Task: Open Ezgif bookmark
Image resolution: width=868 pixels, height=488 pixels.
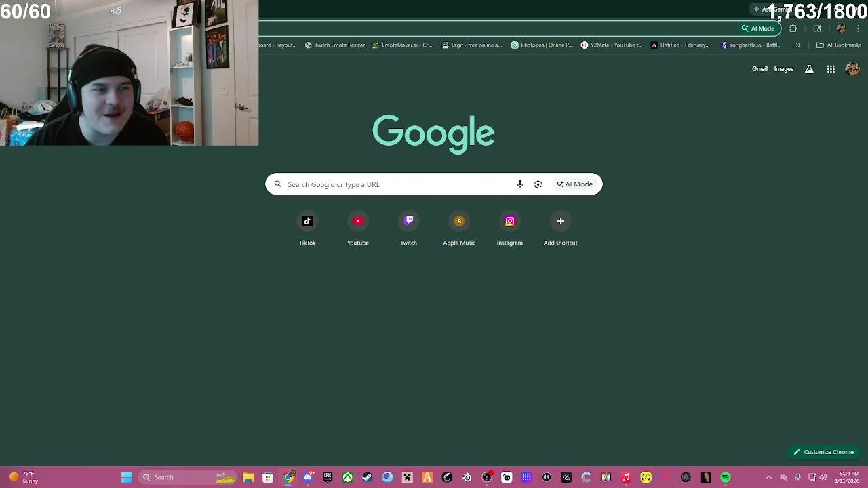Action: (472, 45)
